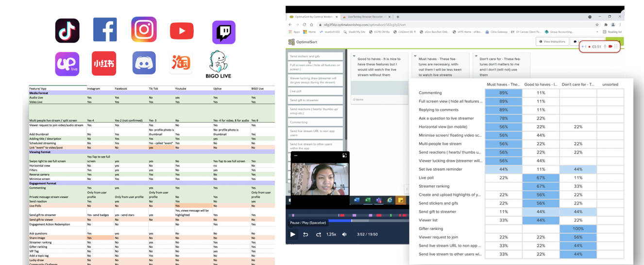Click the 'Live Polls' row label in spreadsheet
The height and width of the screenshot is (265, 644).
36,206
